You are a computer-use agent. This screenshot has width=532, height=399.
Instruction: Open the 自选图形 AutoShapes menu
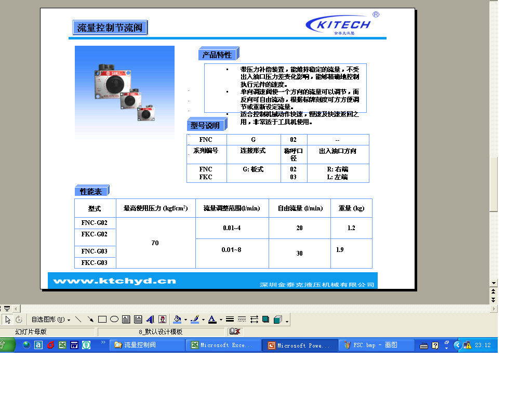(x=50, y=320)
